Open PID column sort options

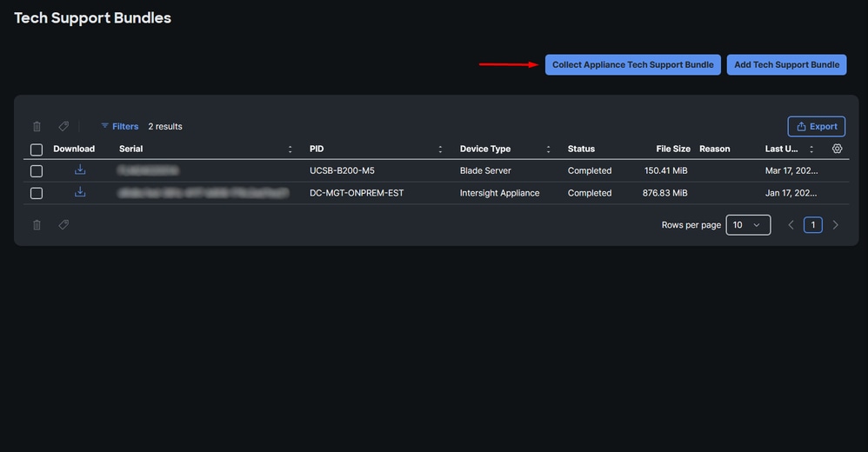tap(440, 149)
